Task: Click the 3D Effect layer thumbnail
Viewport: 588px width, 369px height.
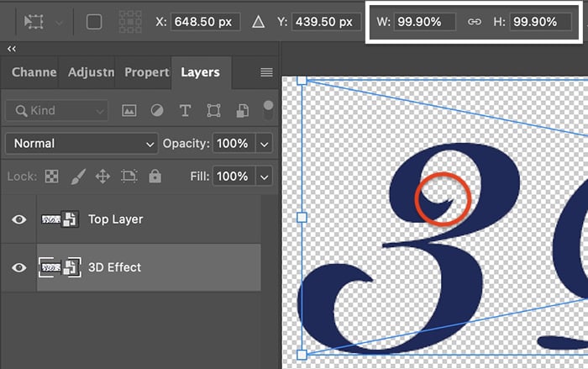Action: click(60, 267)
